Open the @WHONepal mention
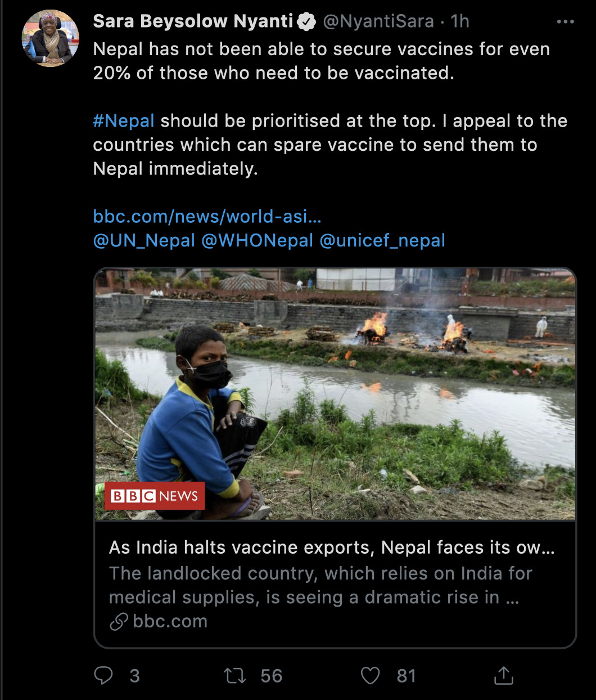 click(258, 240)
